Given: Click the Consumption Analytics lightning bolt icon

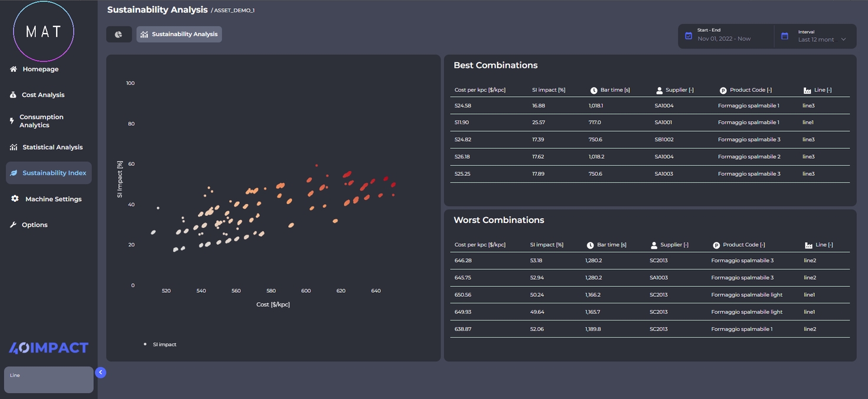Looking at the screenshot, I should 12,121.
